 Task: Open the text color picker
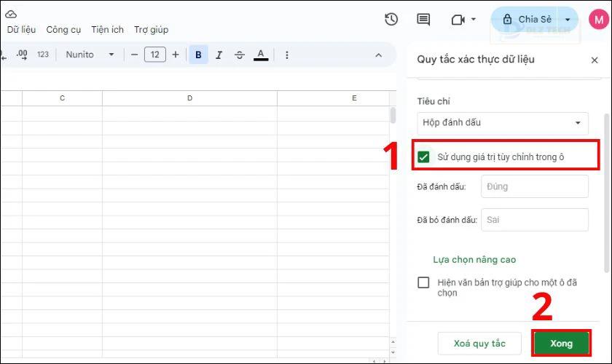tap(261, 55)
